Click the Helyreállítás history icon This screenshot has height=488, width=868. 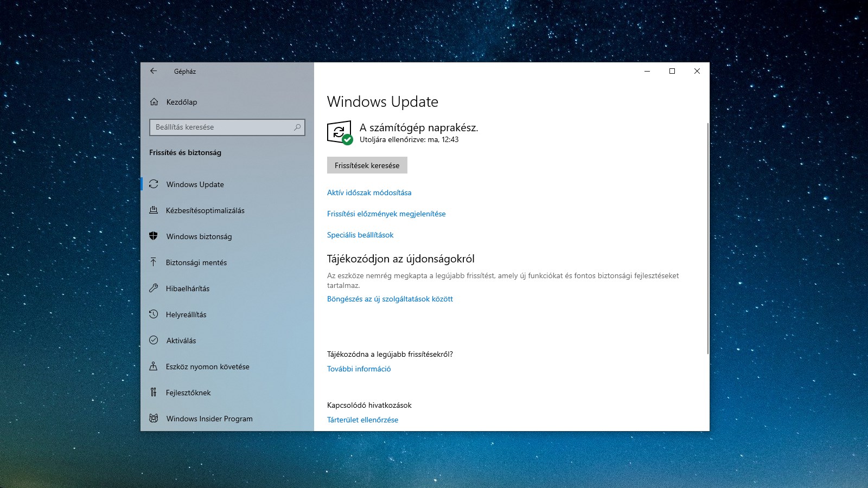[154, 314]
